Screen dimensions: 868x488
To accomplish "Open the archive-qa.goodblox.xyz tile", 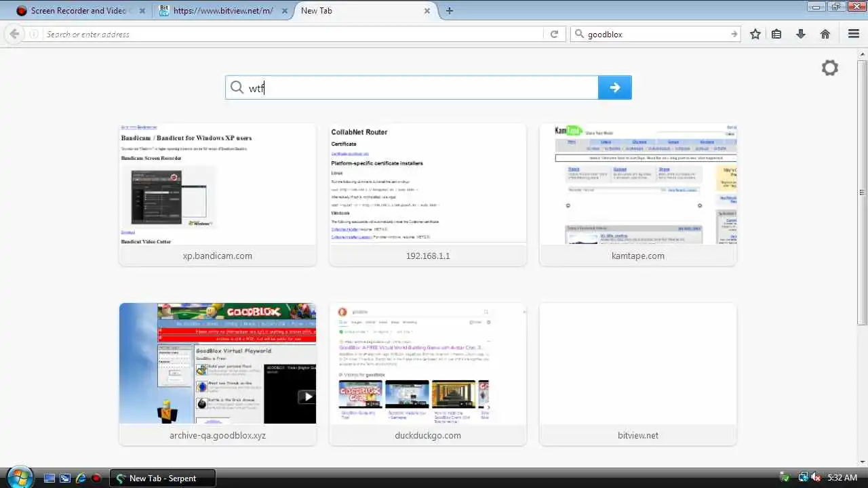I will pyautogui.click(x=218, y=374).
